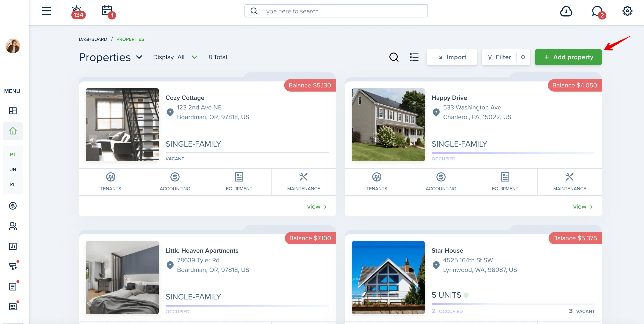Click 5 UNITS label on Star House
Image resolution: width=644 pixels, height=324 pixels.
pyautogui.click(x=446, y=295)
